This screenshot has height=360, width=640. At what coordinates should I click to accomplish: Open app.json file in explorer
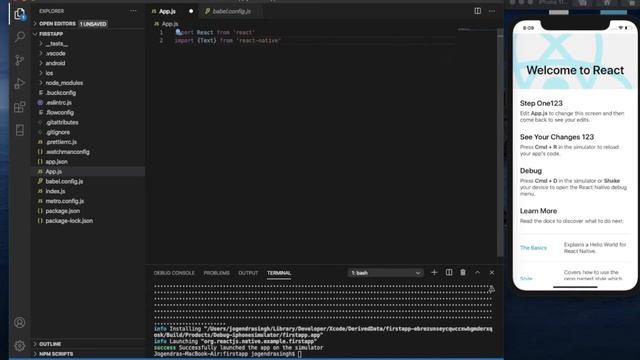pyautogui.click(x=56, y=162)
